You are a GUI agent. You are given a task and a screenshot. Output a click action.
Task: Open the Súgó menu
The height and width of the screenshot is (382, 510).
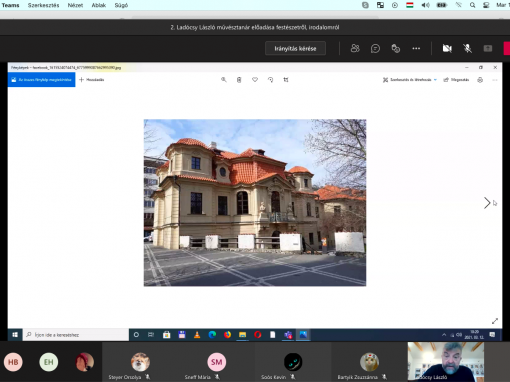point(121,5)
